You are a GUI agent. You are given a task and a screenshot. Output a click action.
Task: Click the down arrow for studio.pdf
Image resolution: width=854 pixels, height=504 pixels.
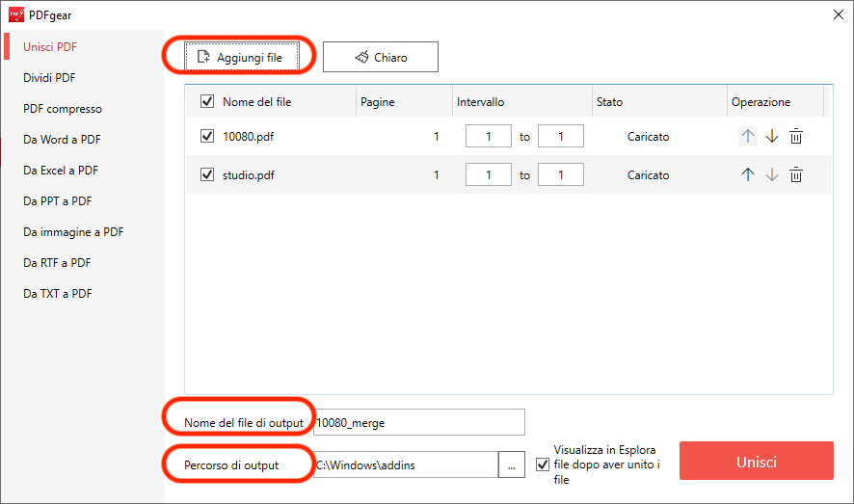[x=771, y=175]
